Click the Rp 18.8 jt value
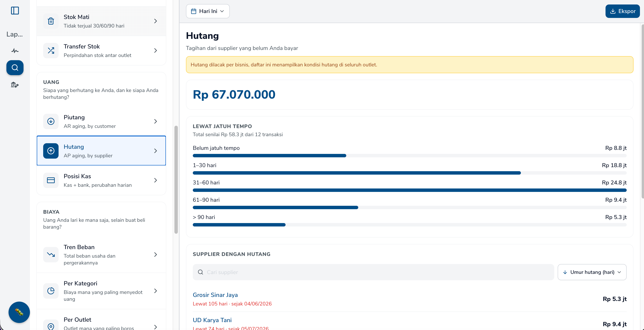 point(614,165)
